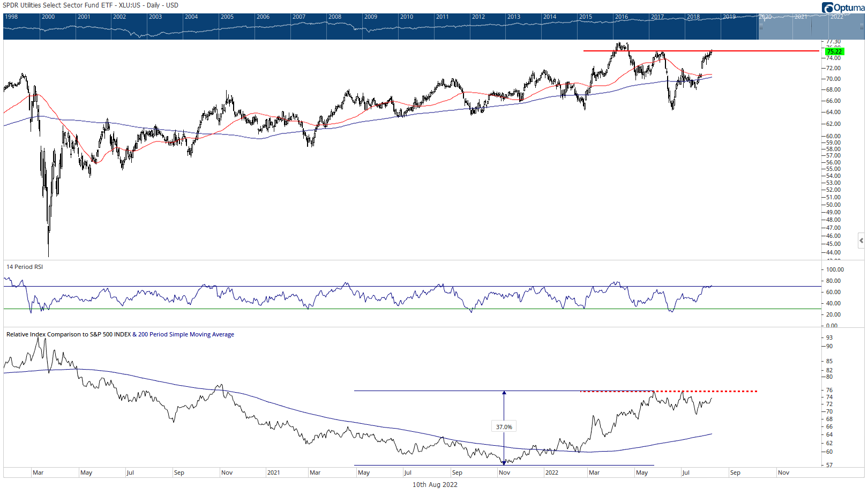Viewport: 868px width, 495px height.
Task: Jump to 2011 in the overview timeline
Action: (443, 17)
